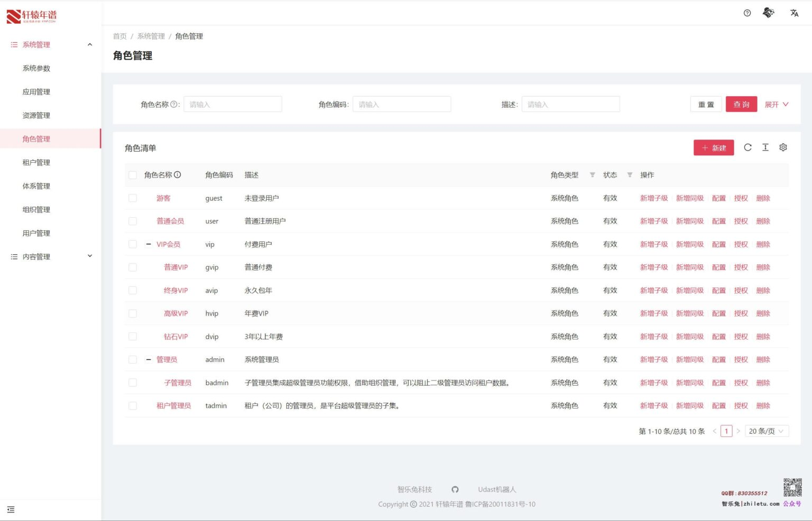Check the 终身VIP row checkbox
Image resolution: width=812 pixels, height=521 pixels.
pyautogui.click(x=133, y=290)
